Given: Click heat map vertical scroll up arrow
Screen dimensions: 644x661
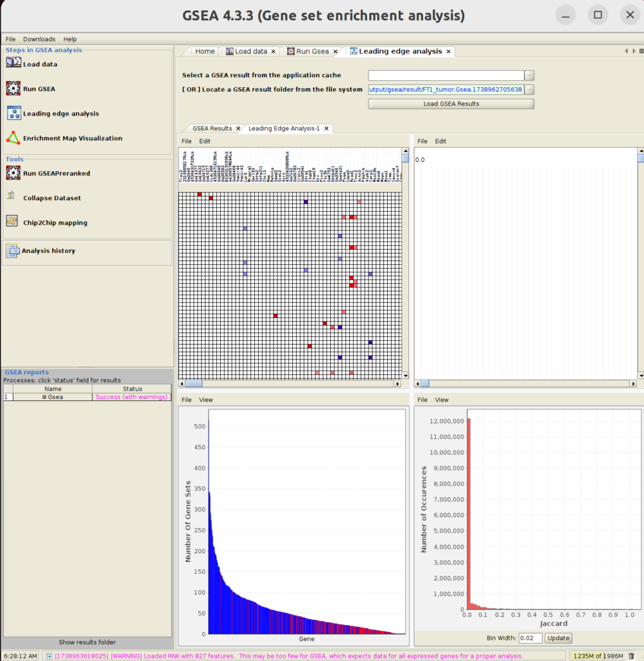Looking at the screenshot, I should (405, 150).
